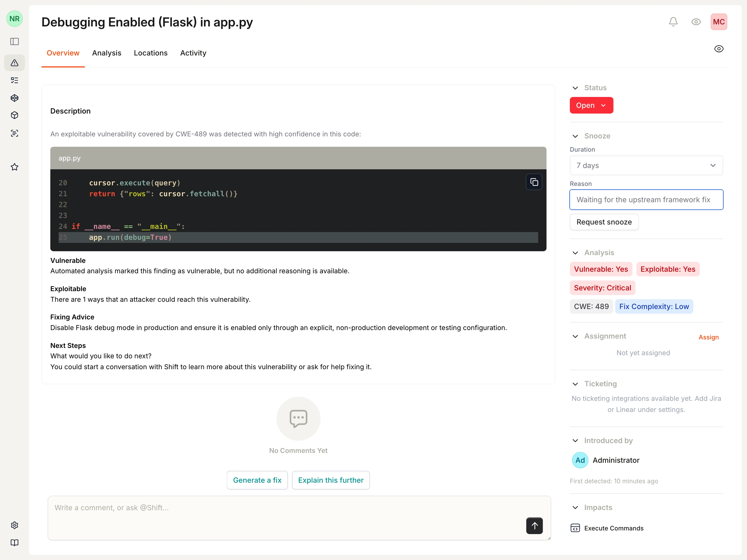Click highlighted line app.run(debug=True)
Screen dimensions: 747x560
coord(298,237)
